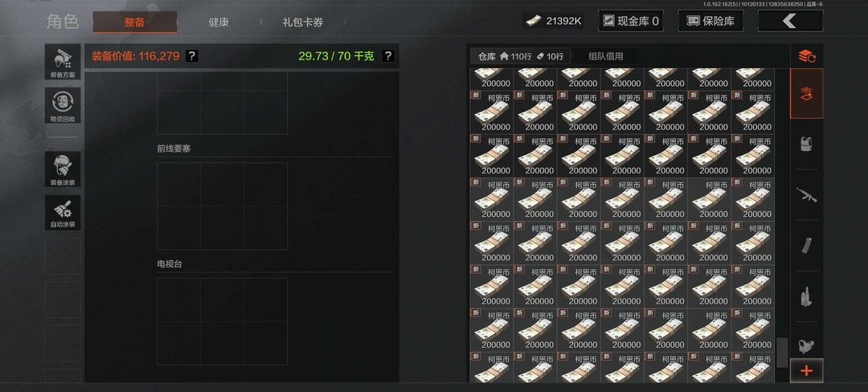The image size is (868, 392).
Task: Select the rifle weapons category filter icon
Action: [x=807, y=194]
